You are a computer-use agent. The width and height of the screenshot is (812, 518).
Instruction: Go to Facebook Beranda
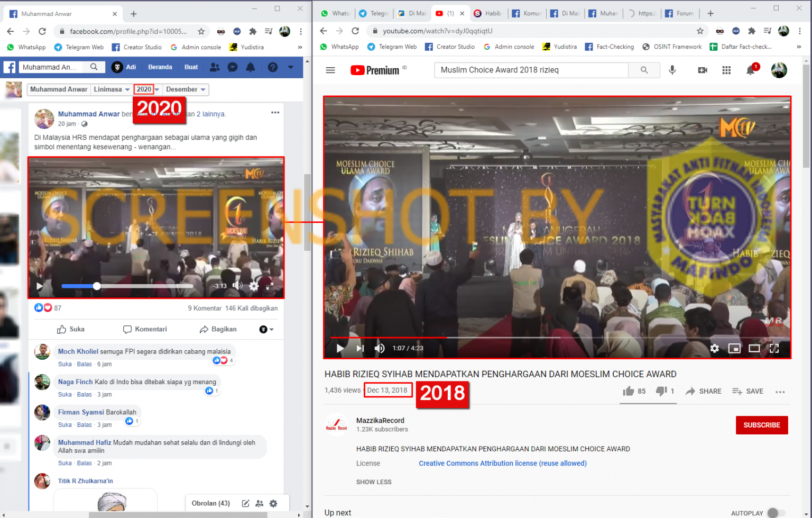[160, 67]
